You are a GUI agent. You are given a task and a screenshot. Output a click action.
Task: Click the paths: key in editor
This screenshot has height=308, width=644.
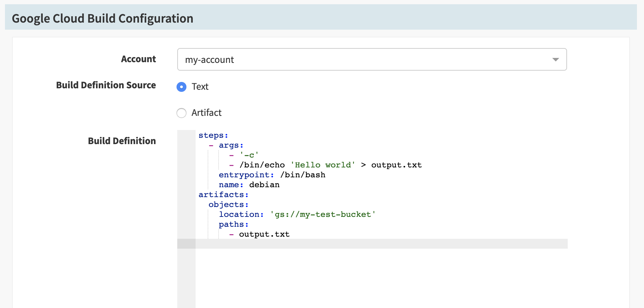point(233,225)
